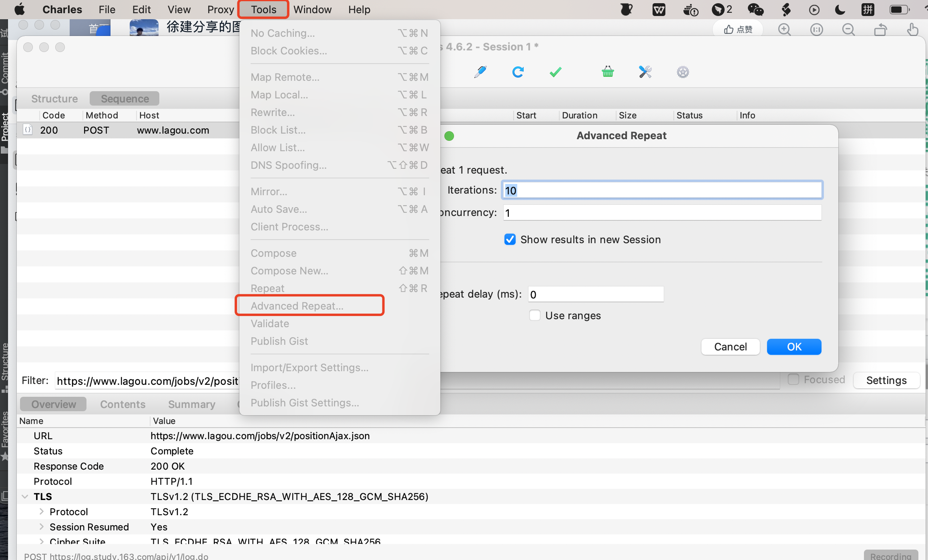Click the Repeat delay (ms) field
Image resolution: width=928 pixels, height=560 pixels.
pos(596,294)
